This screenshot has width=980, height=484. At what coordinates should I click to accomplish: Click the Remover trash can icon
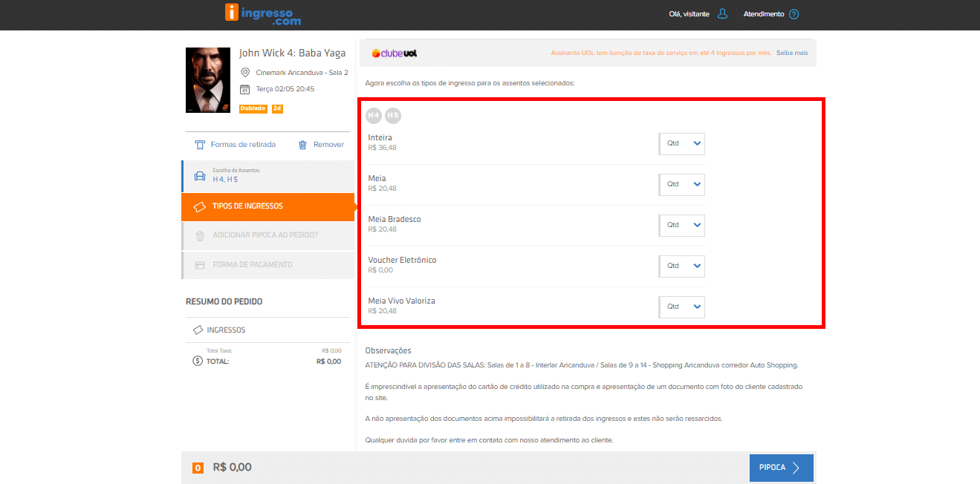[302, 145]
